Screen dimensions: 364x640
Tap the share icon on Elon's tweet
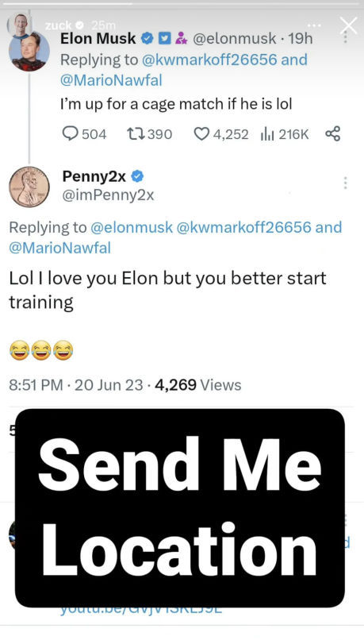[x=332, y=134]
